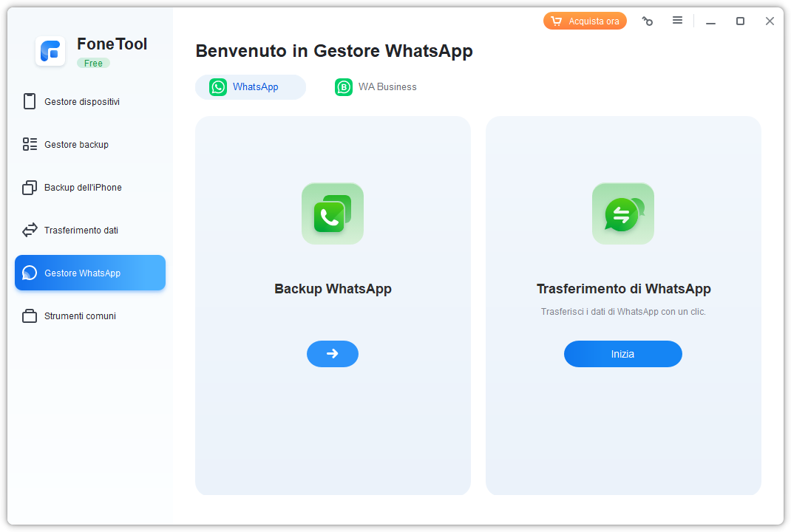This screenshot has height=532, width=791.
Task: Click the Trasferimento di WhatsApp card title
Action: point(623,289)
